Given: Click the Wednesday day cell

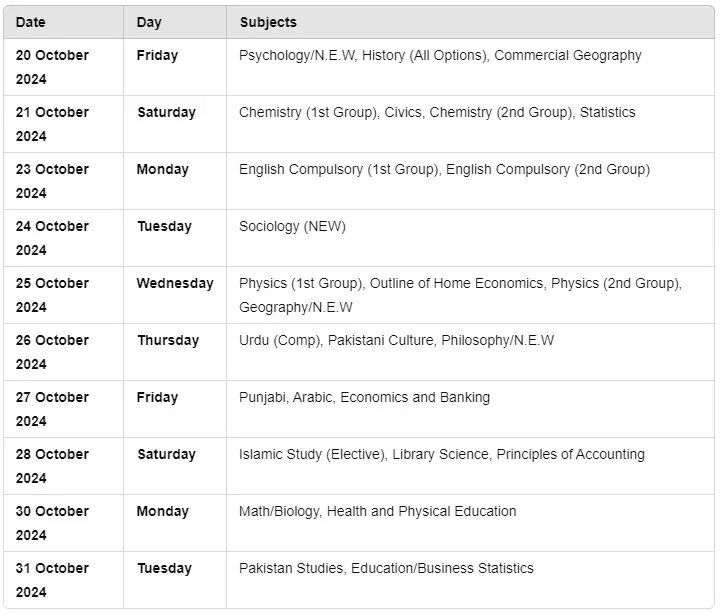Looking at the screenshot, I should click(175, 295).
